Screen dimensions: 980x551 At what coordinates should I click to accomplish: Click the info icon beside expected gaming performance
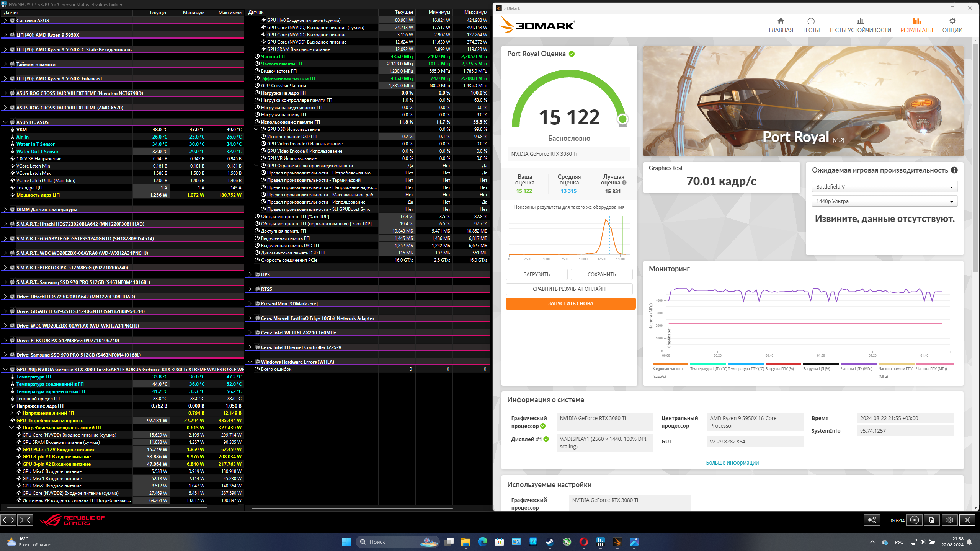tap(954, 170)
